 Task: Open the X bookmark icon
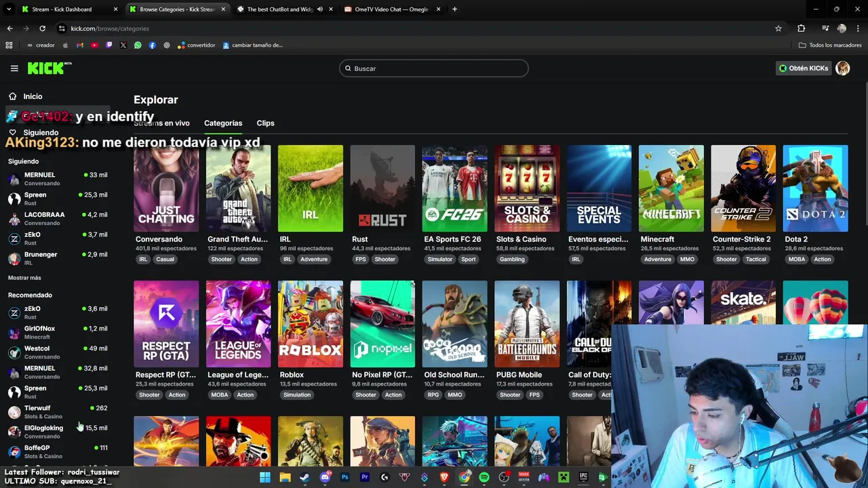(123, 45)
